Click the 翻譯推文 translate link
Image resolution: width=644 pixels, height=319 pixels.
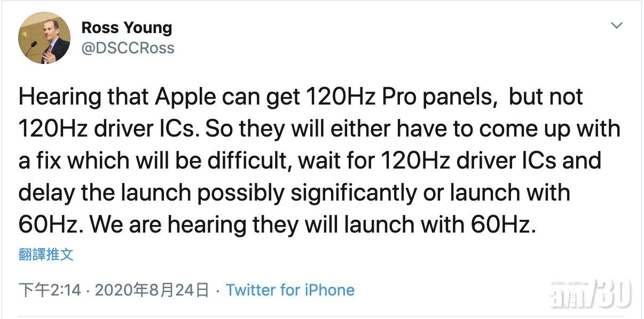(46, 255)
